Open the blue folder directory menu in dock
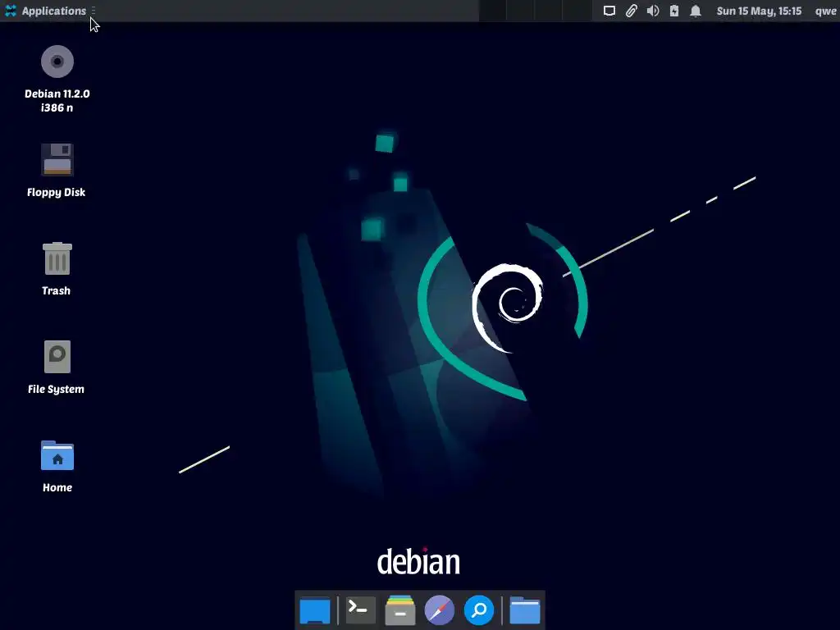The width and height of the screenshot is (840, 630). pos(525,610)
